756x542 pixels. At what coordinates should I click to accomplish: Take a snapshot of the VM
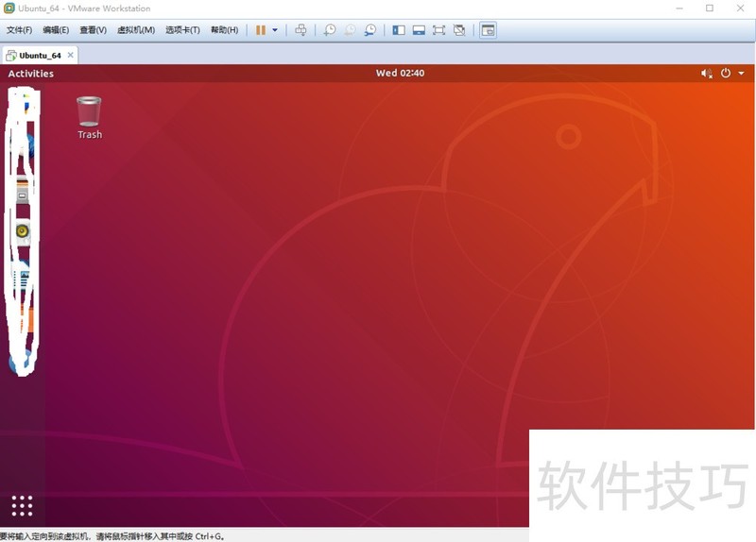[330, 30]
